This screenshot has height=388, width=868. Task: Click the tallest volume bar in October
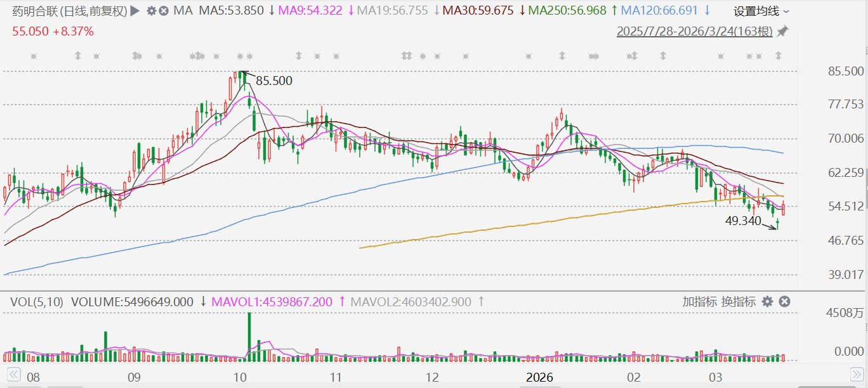click(x=249, y=337)
